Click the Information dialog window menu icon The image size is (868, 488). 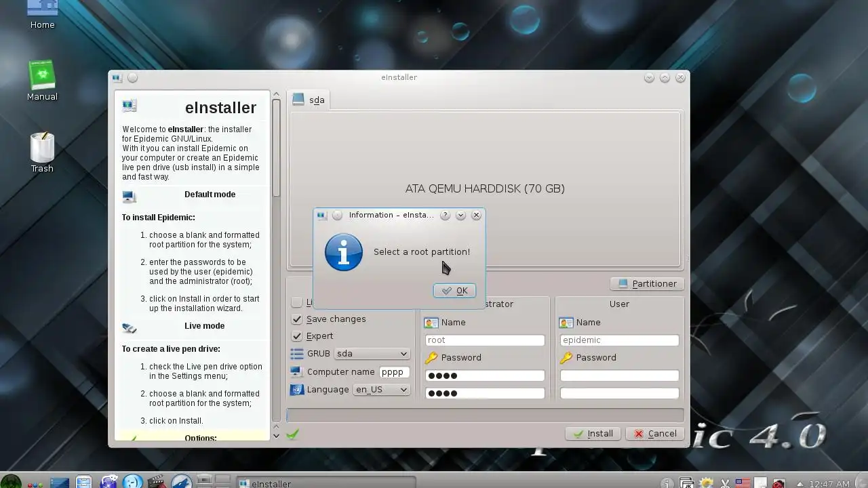(322, 216)
